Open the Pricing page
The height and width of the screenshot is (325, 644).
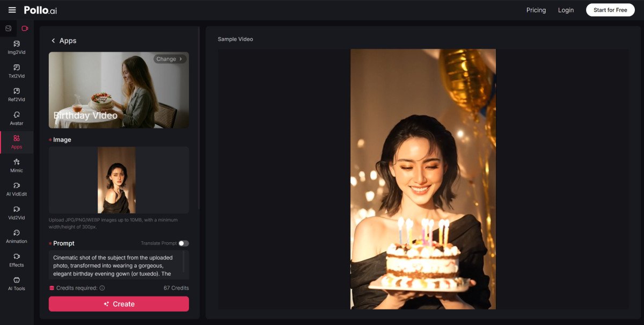536,10
